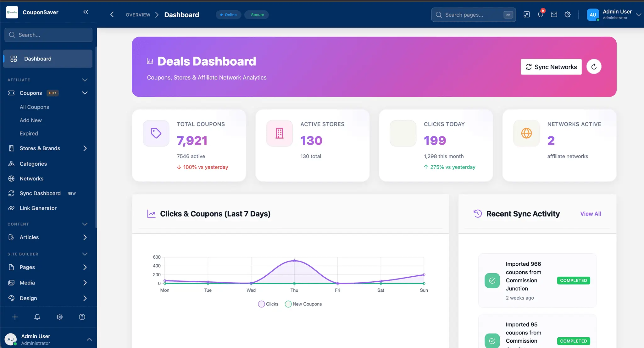This screenshot has width=644, height=348.
Task: Collapse the Coupons submenu chevron
Action: pyautogui.click(x=85, y=93)
